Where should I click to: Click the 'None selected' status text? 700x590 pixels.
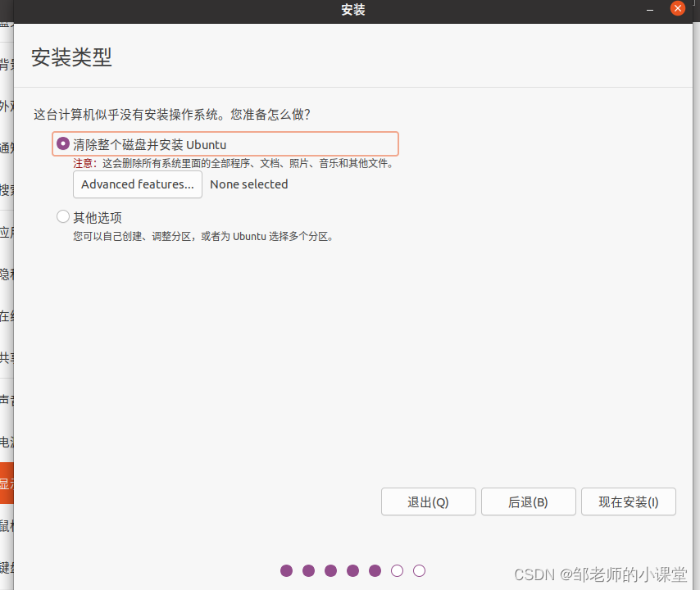(x=248, y=184)
